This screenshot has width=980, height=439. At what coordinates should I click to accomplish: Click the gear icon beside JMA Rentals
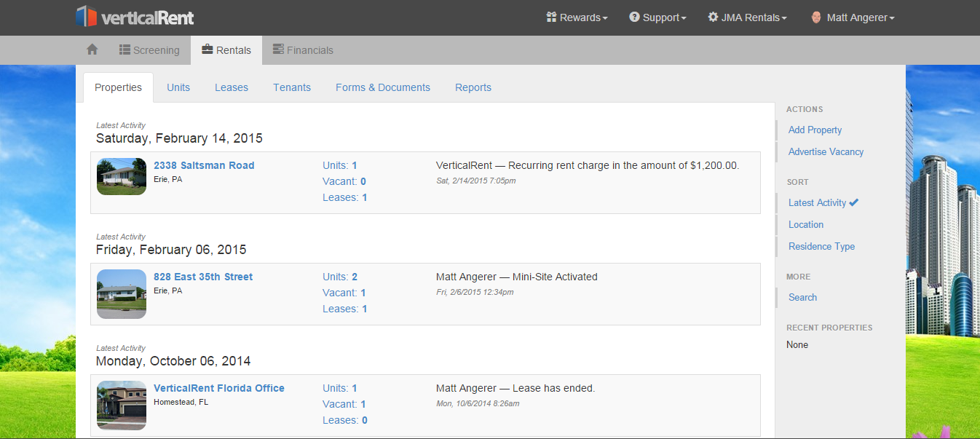(x=713, y=17)
